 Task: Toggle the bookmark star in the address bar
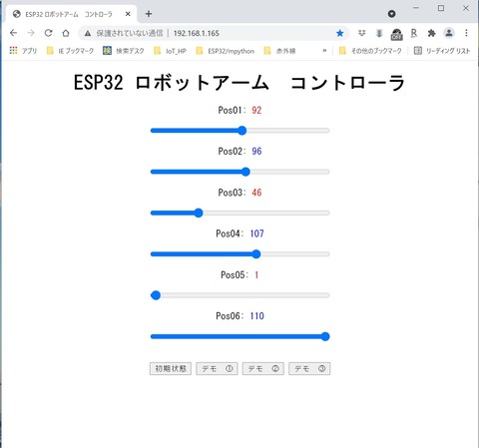339,33
